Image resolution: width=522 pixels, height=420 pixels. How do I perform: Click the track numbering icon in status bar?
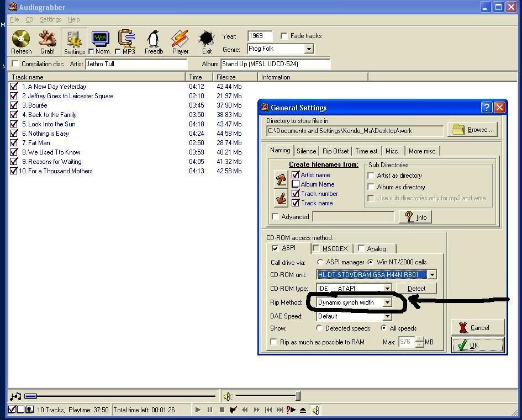29,410
